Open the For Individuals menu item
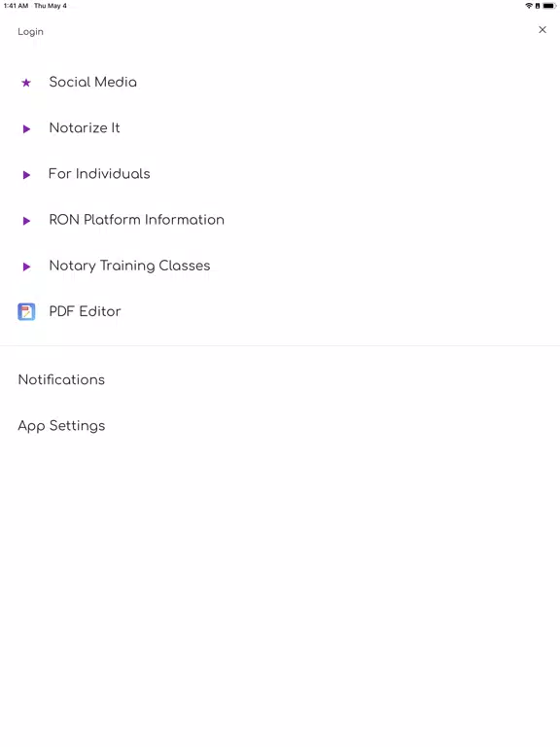 pos(99,173)
